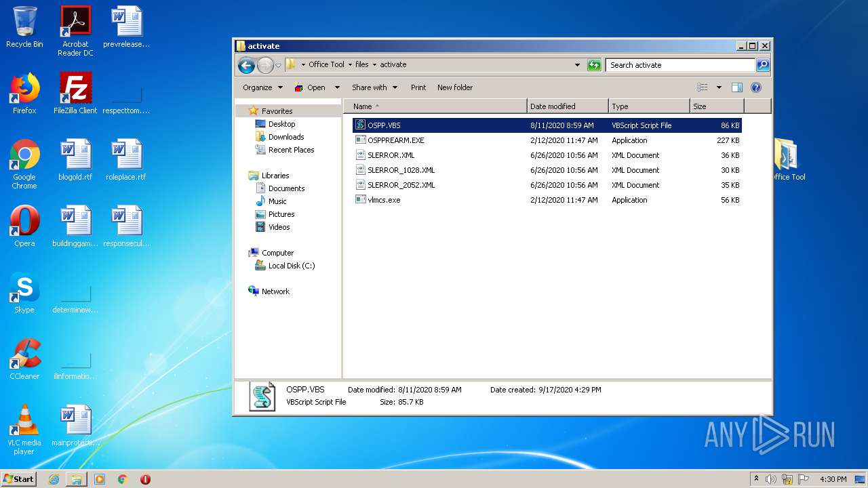The width and height of the screenshot is (868, 488).
Task: Refresh the activate folder view
Action: 594,65
